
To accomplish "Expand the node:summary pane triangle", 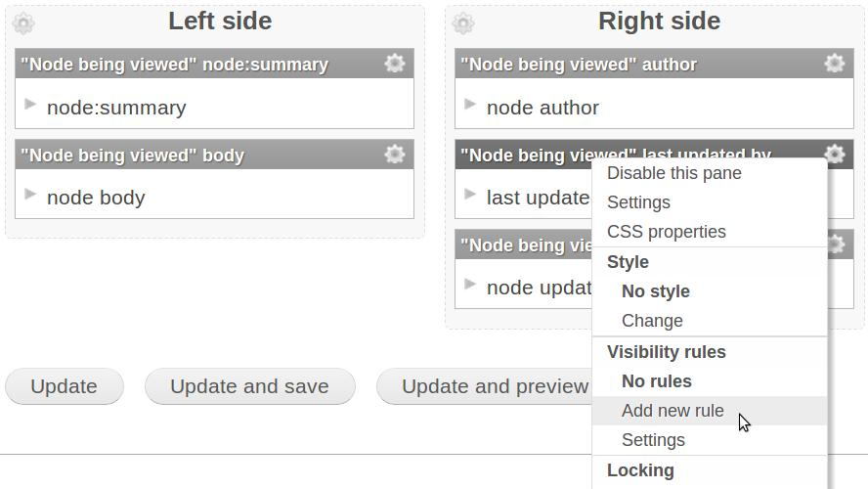I will tap(30, 104).
